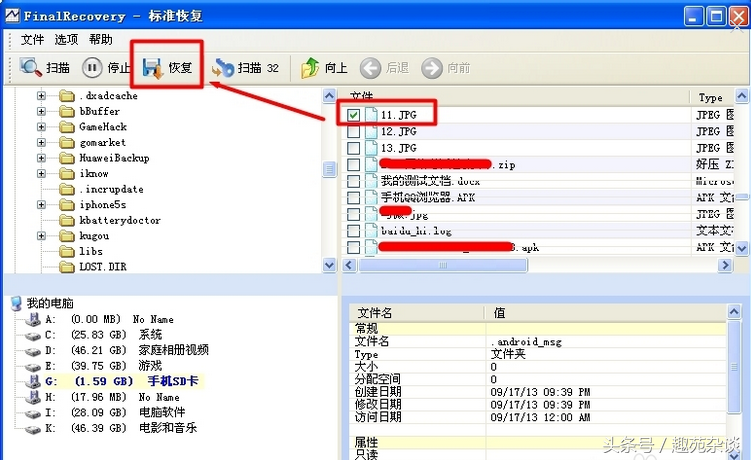Expand the .dxadcache tree node
Screen dimensions: 751x460
coord(41,96)
